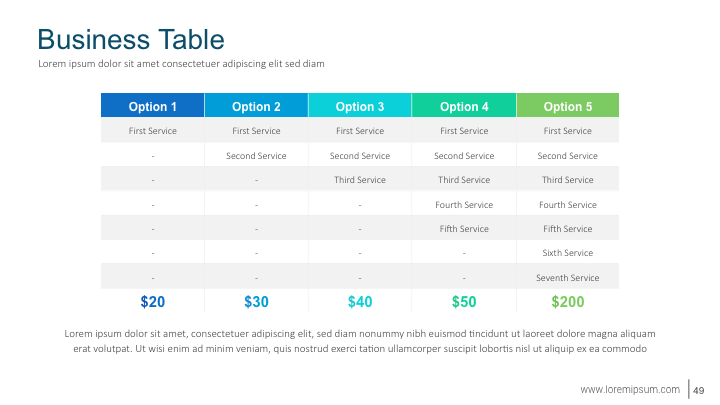Click the $20 price
Viewport: 720px width, 405px height.
tap(153, 301)
